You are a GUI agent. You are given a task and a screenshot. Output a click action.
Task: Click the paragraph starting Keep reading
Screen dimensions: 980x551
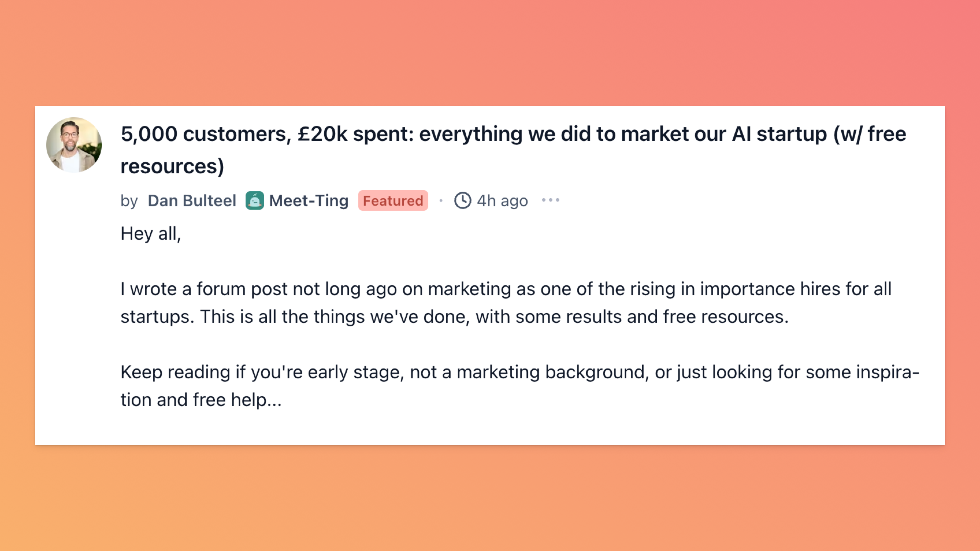coord(520,386)
